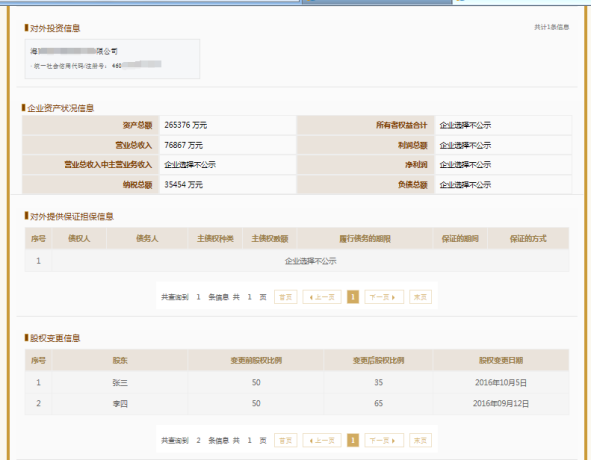Click the 保证的方式 column header

click(x=528, y=238)
